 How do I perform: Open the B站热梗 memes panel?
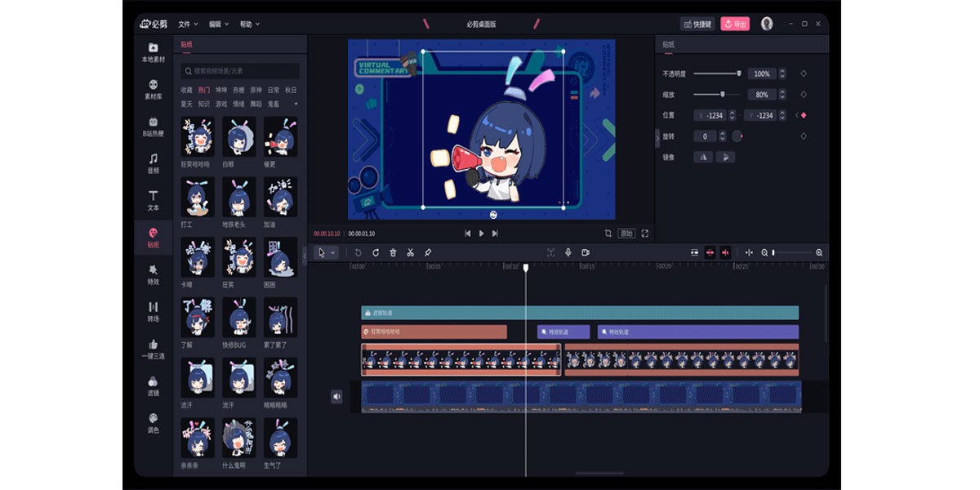coord(154,127)
